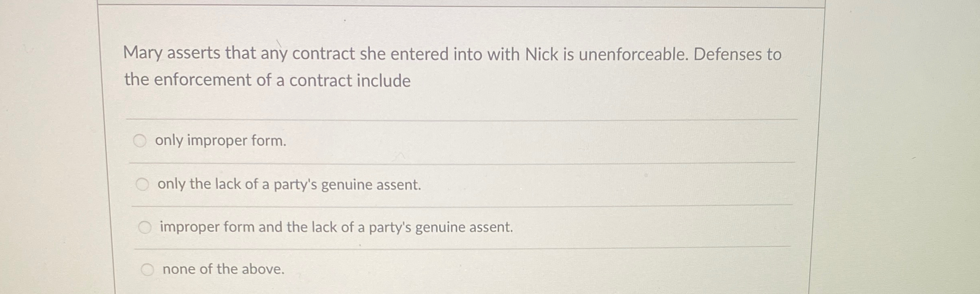The image size is (980, 294).
Task: Click the text 'only the lack of a party's genuine assent.'
Action: [289, 186]
